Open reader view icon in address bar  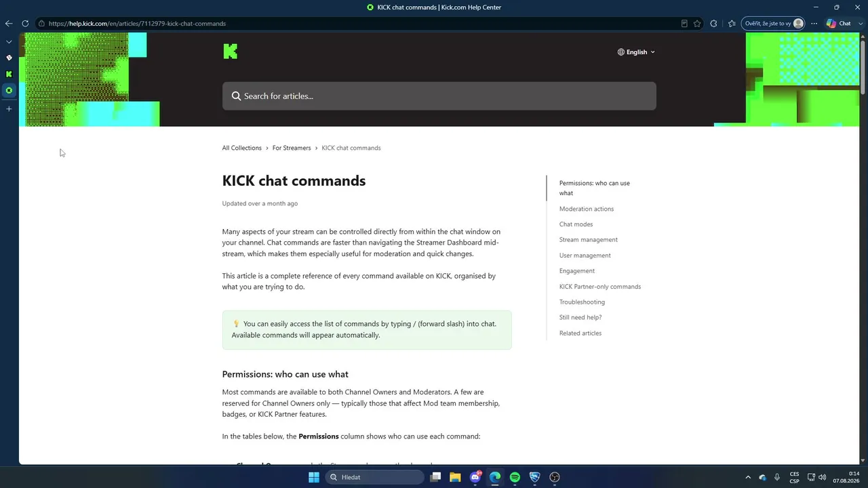(684, 24)
